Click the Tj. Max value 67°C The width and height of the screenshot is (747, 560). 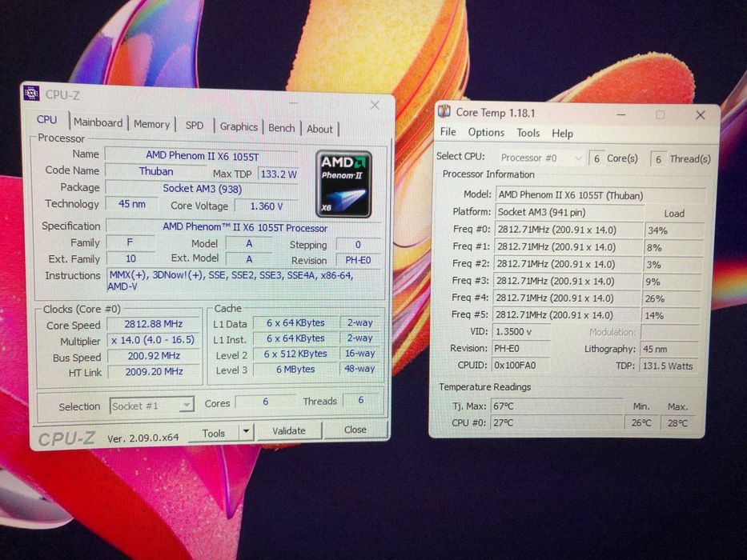pos(556,406)
